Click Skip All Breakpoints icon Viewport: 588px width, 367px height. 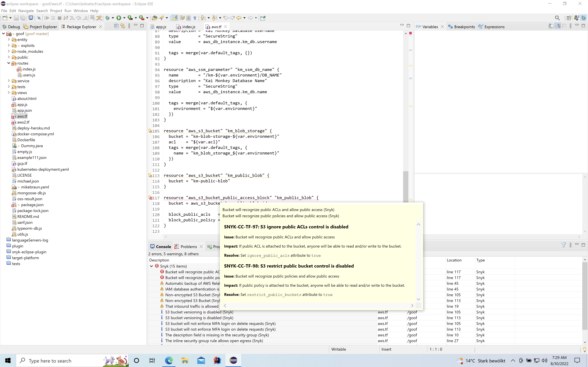tap(39, 18)
